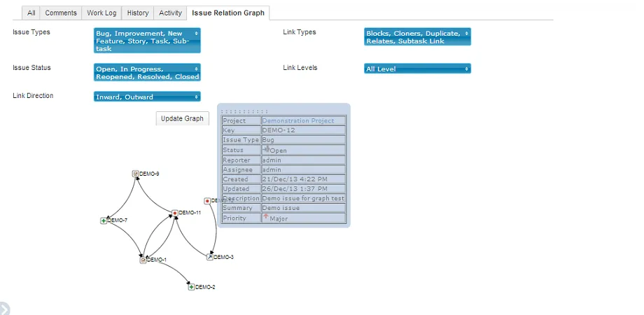Click the Summary 'Demo issue' cell
The image size is (644, 315).
coord(304,208)
